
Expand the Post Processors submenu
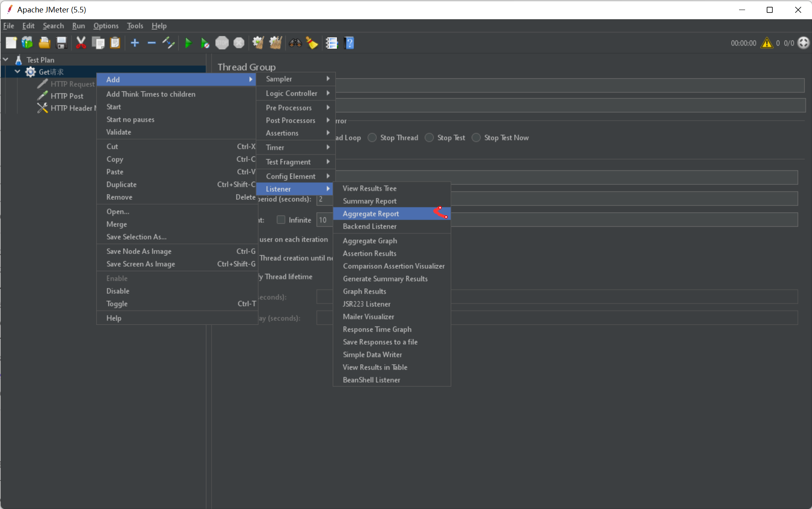coord(296,120)
